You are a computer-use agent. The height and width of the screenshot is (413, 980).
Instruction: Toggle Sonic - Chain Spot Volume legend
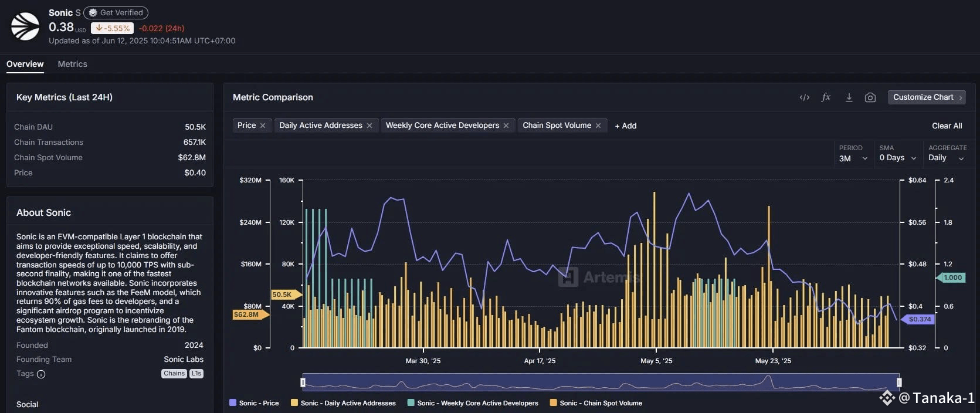coord(596,403)
